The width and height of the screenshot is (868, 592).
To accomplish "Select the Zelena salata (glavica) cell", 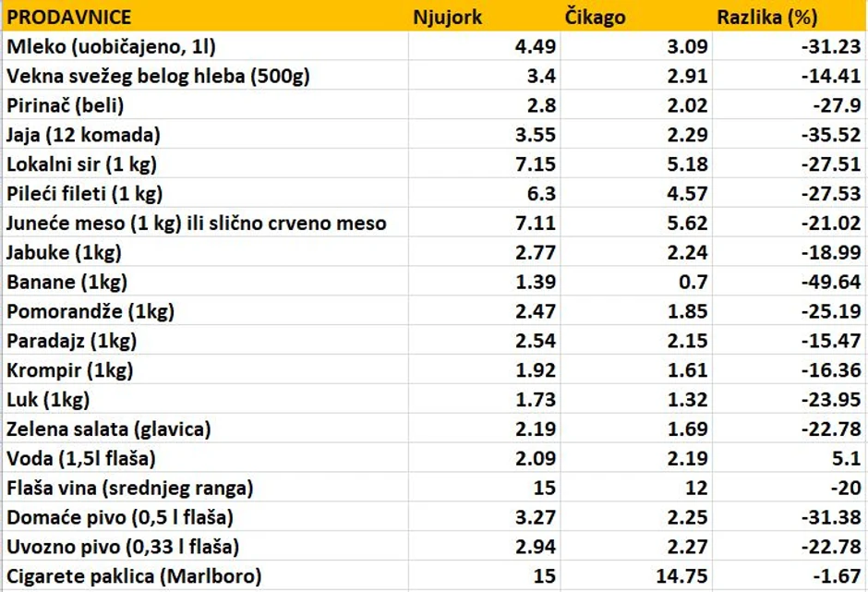I will point(109,429).
